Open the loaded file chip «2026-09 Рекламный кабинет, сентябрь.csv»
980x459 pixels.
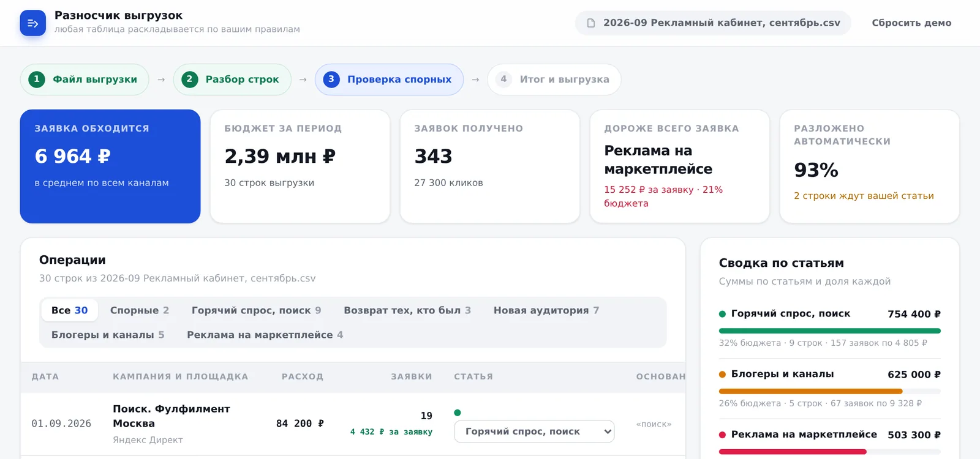(713, 23)
